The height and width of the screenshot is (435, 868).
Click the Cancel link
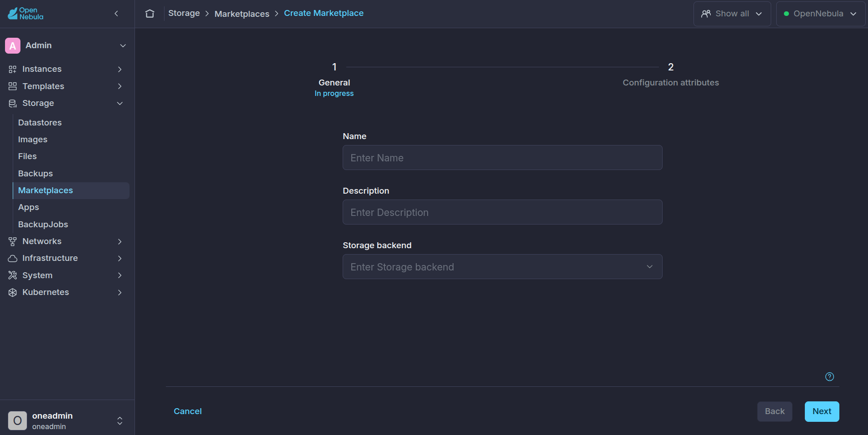point(188,411)
